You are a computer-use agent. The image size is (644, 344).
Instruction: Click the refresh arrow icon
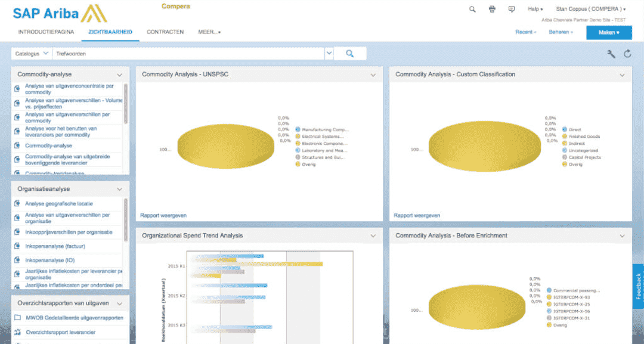(627, 54)
